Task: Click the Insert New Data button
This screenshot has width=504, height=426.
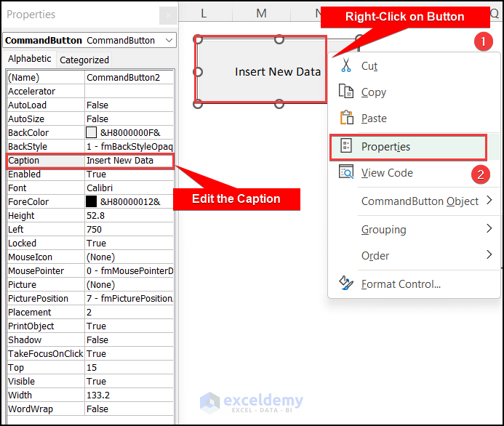Action: point(261,71)
